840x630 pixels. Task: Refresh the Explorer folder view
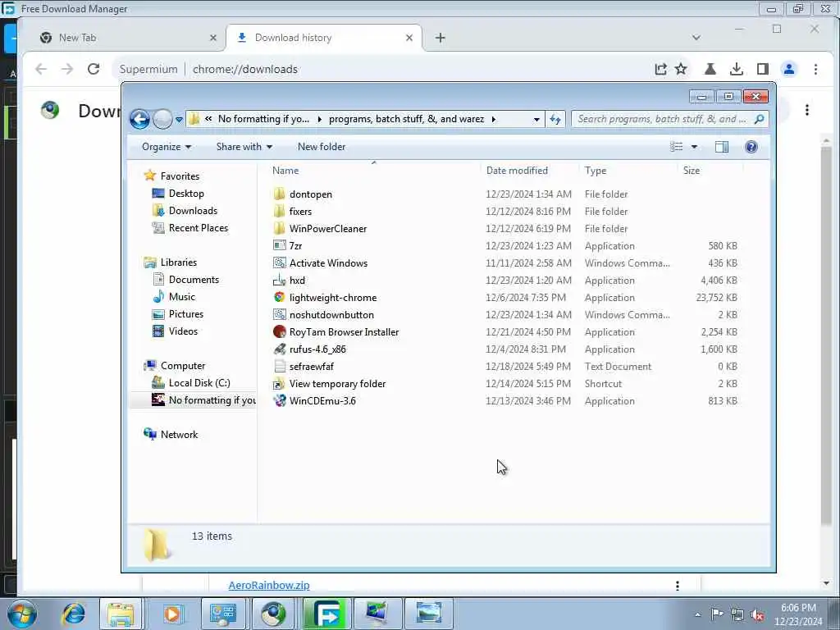point(555,119)
